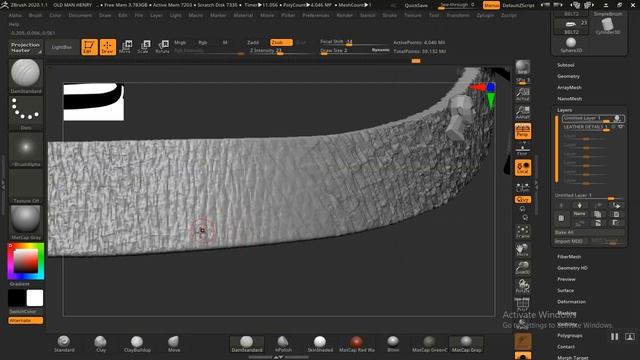Expand the NanoMesh section

(569, 99)
